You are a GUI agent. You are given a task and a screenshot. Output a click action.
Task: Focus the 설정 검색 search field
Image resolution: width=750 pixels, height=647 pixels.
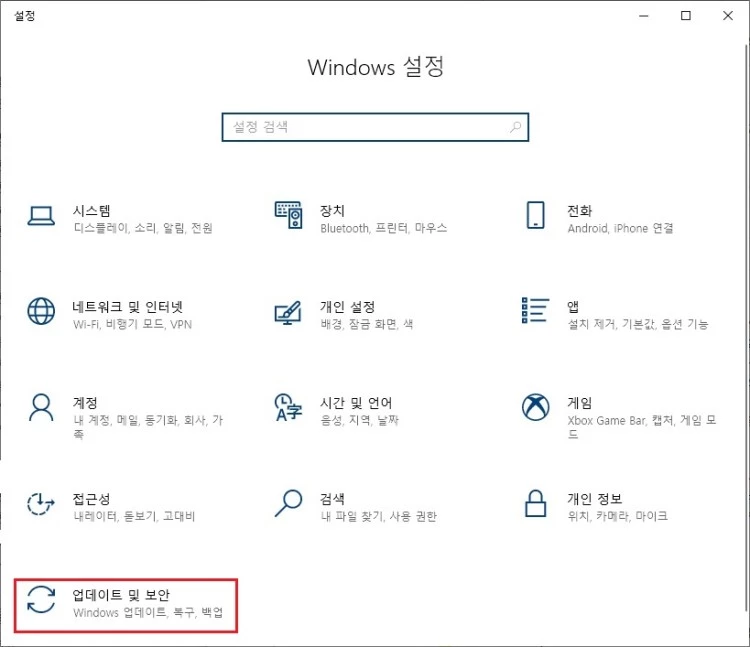point(375,127)
